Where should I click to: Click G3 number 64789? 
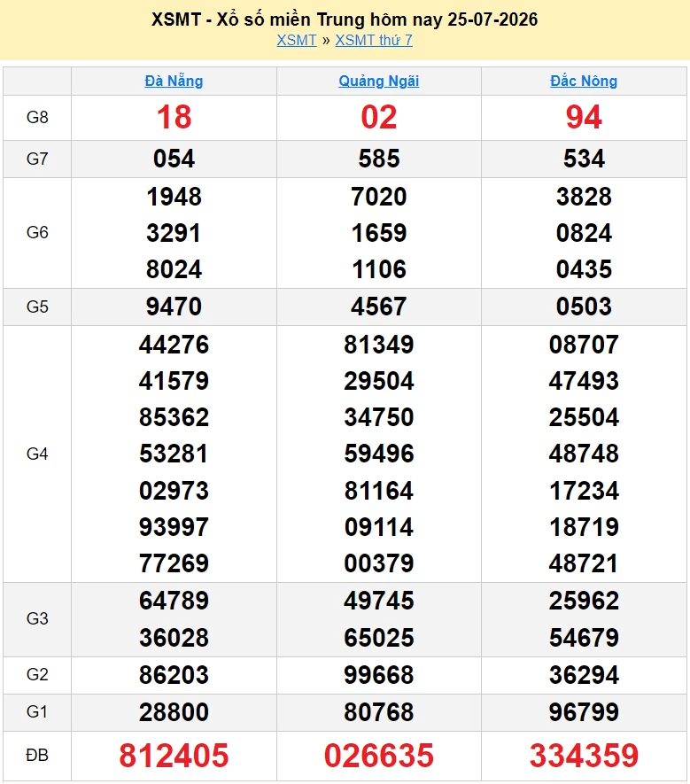(174, 601)
